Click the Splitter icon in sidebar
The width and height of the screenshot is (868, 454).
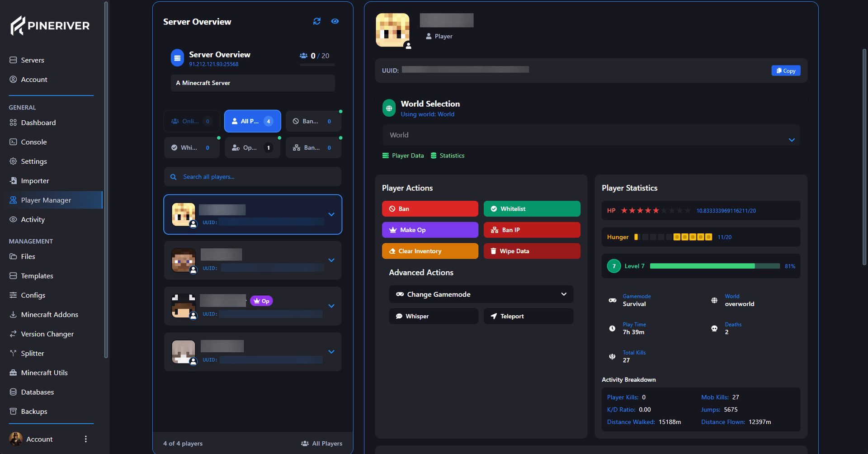13,353
